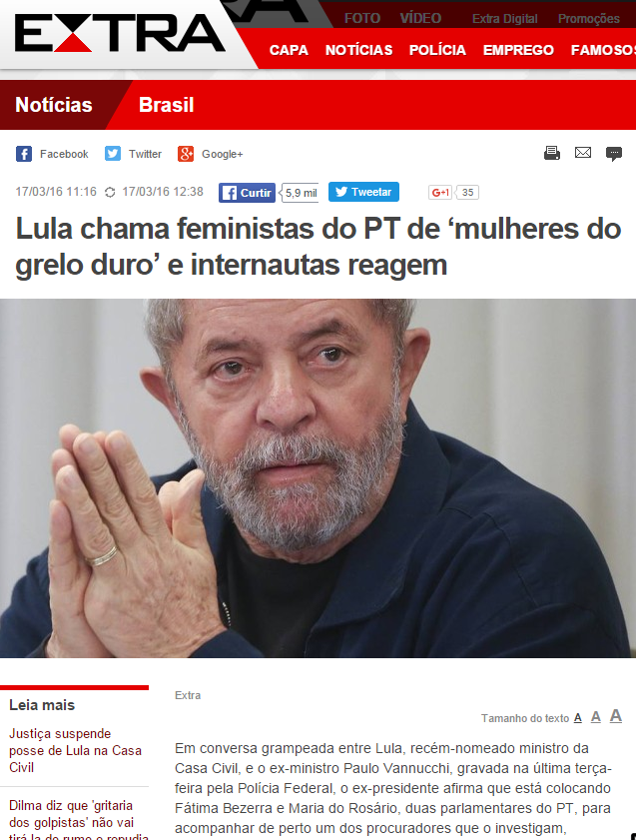The height and width of the screenshot is (840, 636).
Task: Select the largest text size A
Action: pyautogui.click(x=616, y=716)
